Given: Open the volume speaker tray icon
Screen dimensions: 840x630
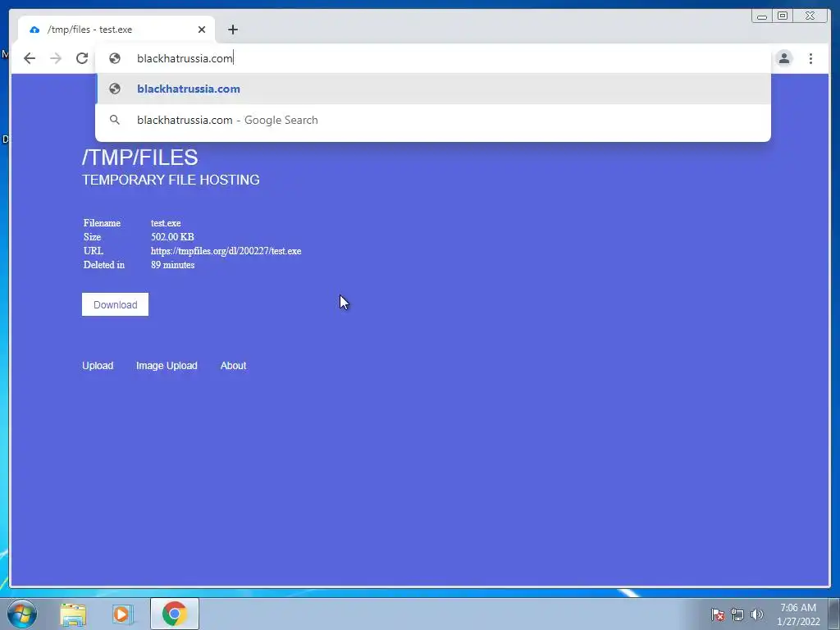Looking at the screenshot, I should pyautogui.click(x=756, y=614).
